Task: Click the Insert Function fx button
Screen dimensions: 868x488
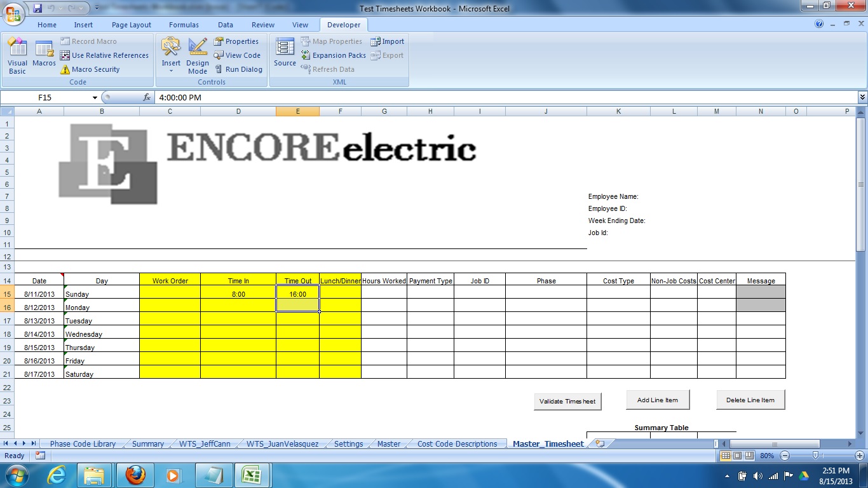Action: (x=147, y=98)
